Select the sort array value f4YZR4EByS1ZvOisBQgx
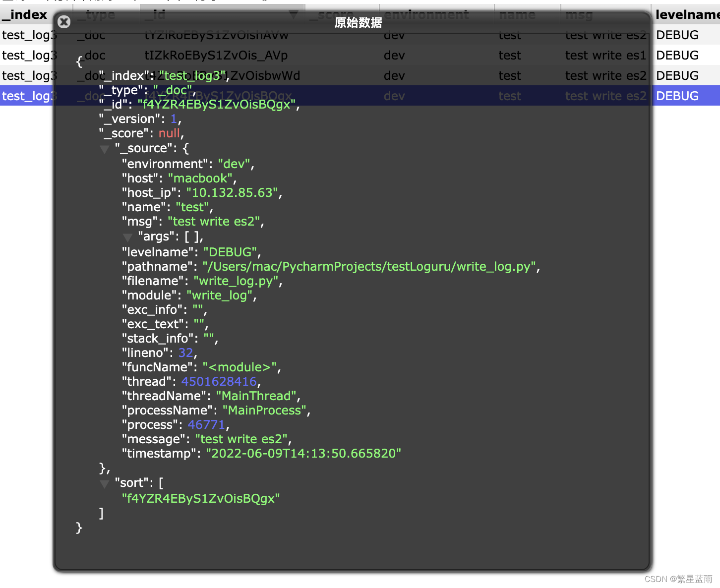Screen dimensions: 720x588 pos(201,499)
